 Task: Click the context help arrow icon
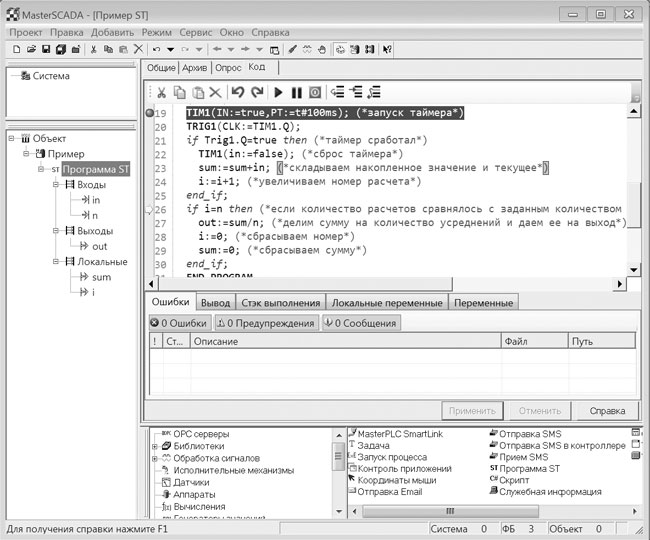(387, 49)
